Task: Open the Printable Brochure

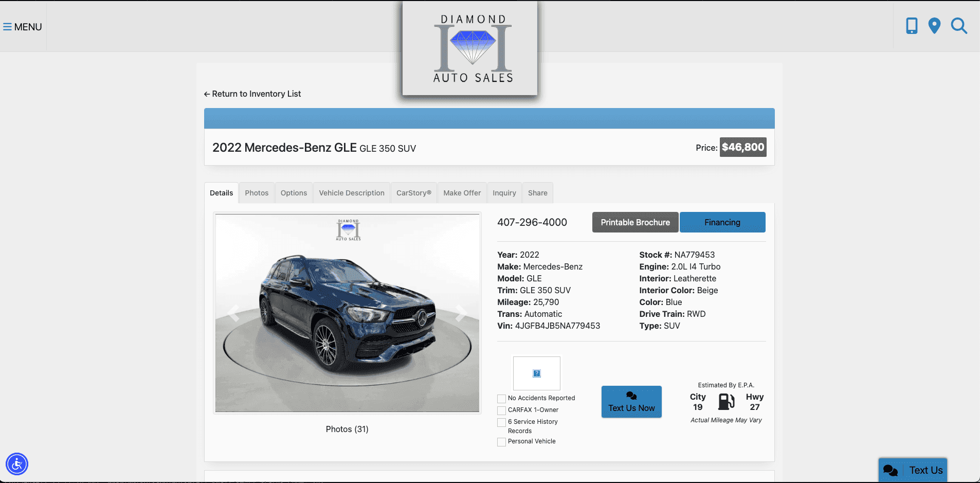Action: (635, 222)
